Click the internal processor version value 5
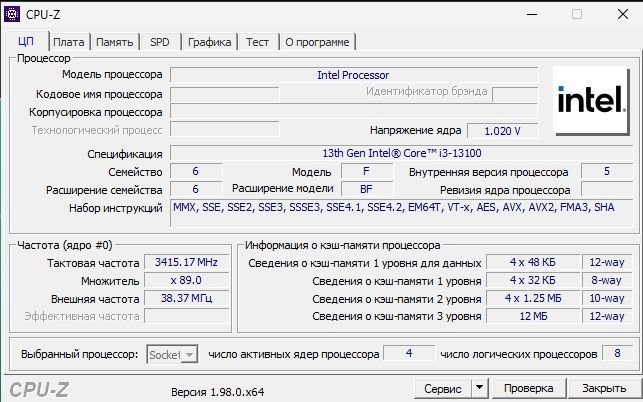643x402 pixels. click(607, 171)
